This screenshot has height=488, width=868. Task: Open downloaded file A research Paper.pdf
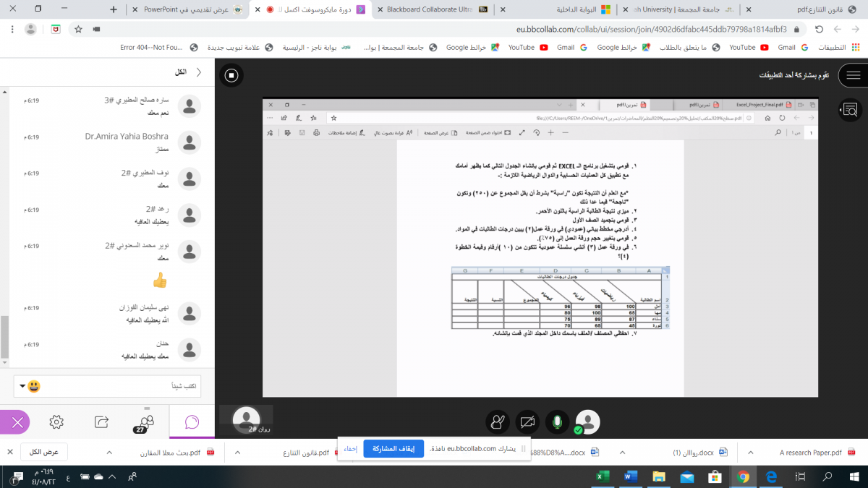[x=810, y=452]
